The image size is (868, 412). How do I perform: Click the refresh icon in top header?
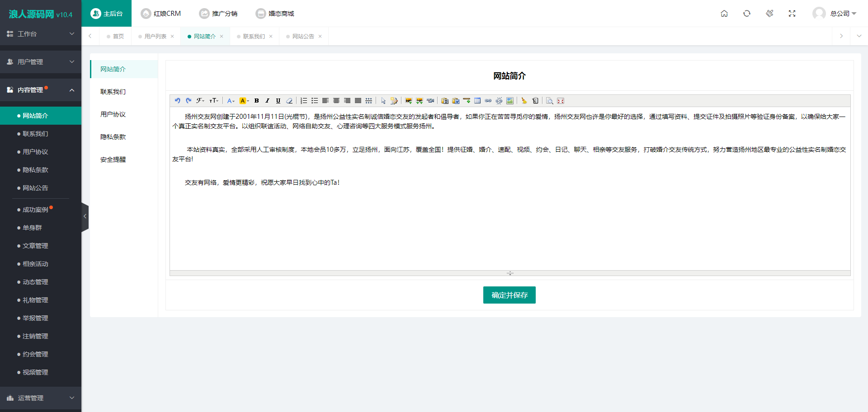[747, 14]
